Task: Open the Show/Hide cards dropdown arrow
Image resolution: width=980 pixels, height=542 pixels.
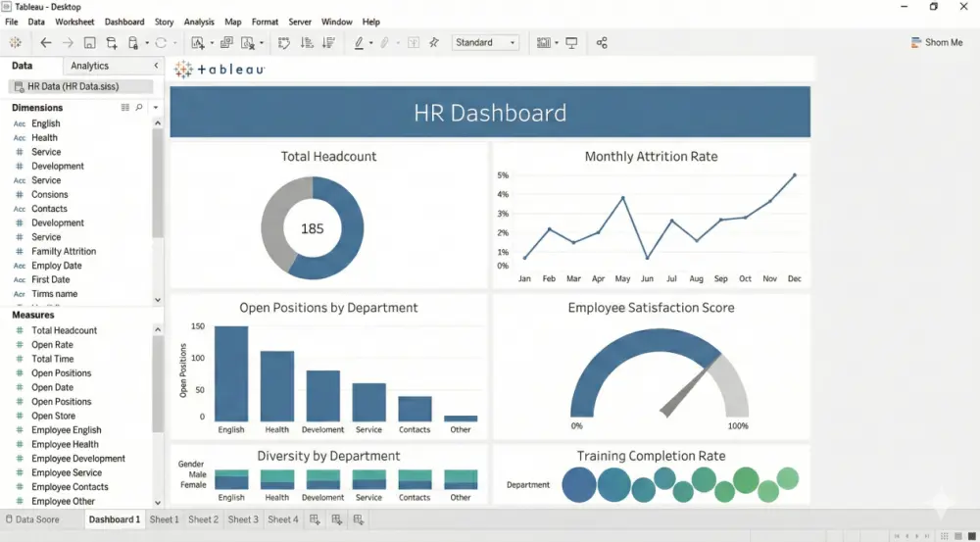Action: tap(557, 43)
